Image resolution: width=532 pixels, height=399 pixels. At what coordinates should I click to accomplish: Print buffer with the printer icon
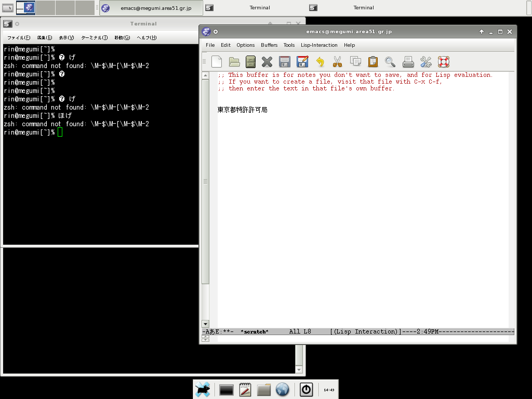(x=408, y=62)
